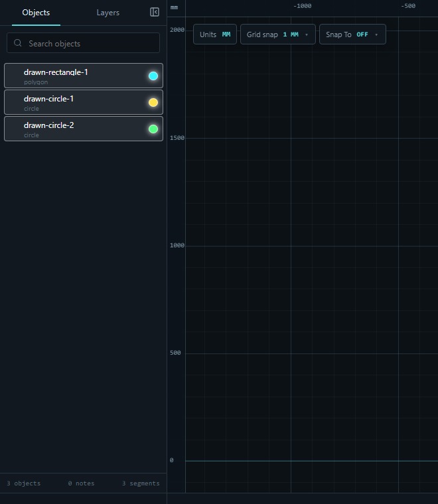Image resolution: width=438 pixels, height=504 pixels.
Task: Open the Snap To dropdown
Action: 352,34
